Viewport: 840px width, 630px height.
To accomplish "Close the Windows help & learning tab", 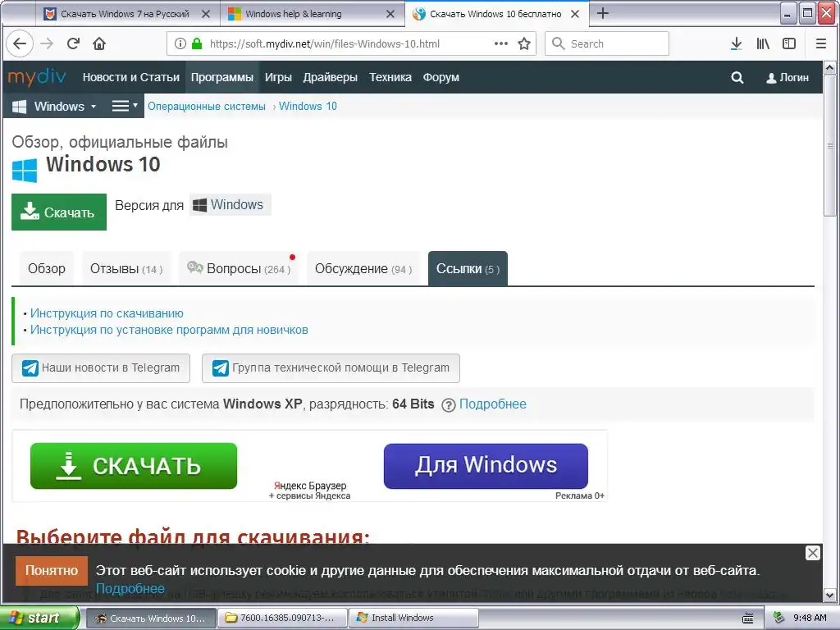I will pos(390,14).
